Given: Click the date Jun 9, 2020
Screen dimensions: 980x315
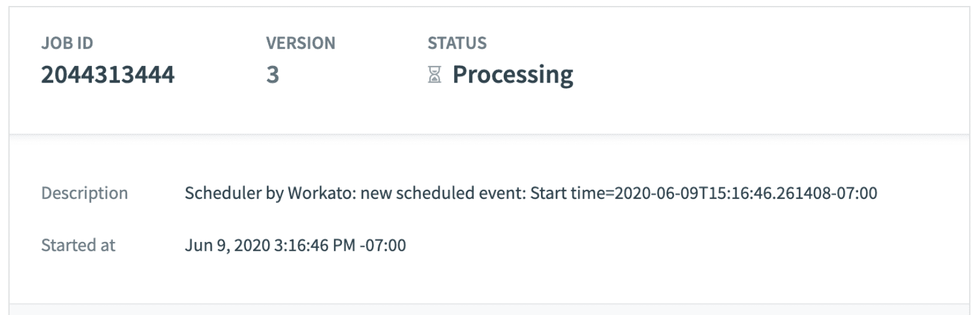Looking at the screenshot, I should [227, 245].
